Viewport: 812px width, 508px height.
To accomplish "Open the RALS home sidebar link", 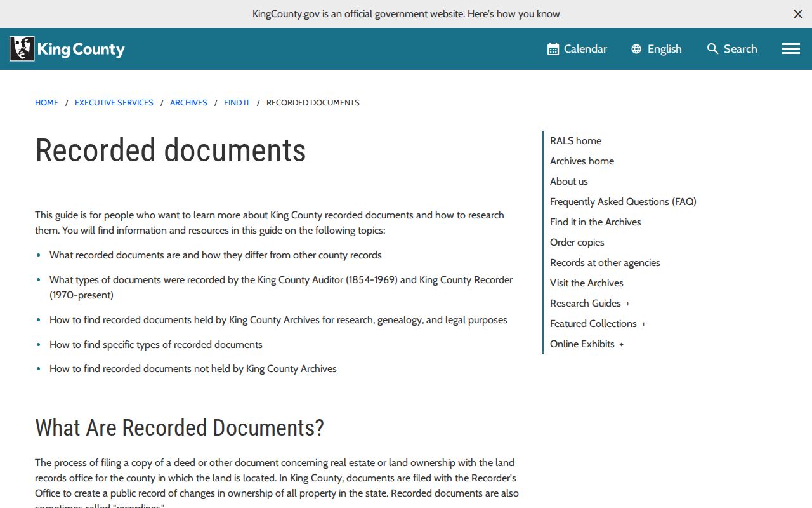I will tap(575, 141).
